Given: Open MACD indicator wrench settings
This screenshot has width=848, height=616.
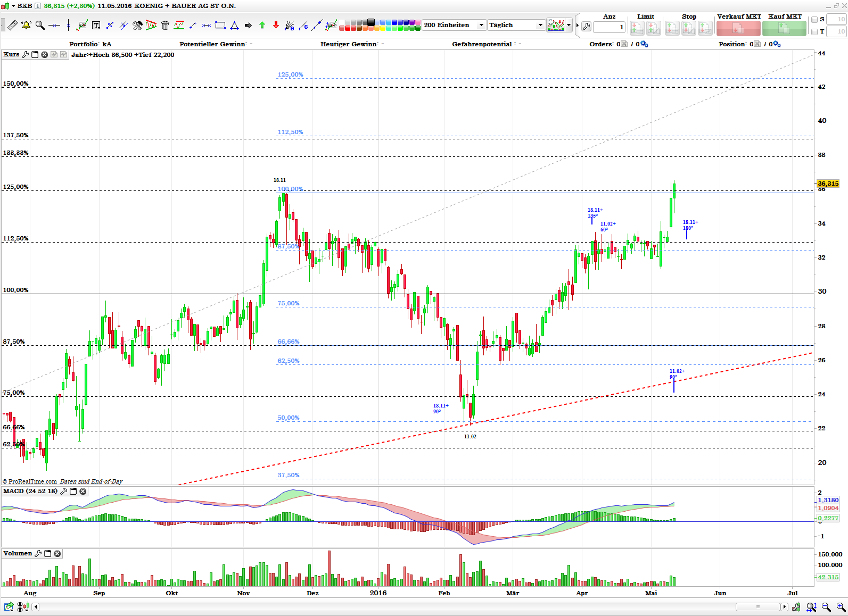Looking at the screenshot, I should click(63, 491).
